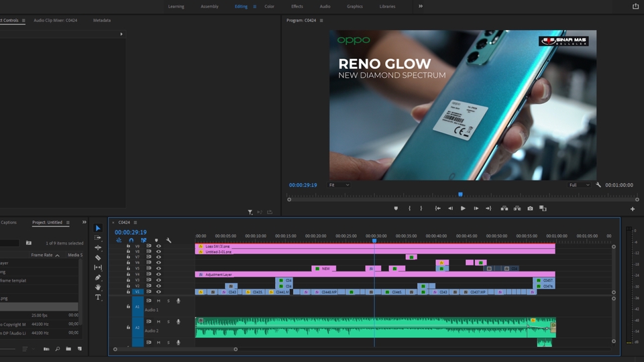Open the Program monitor button editor plus

pos(633,209)
